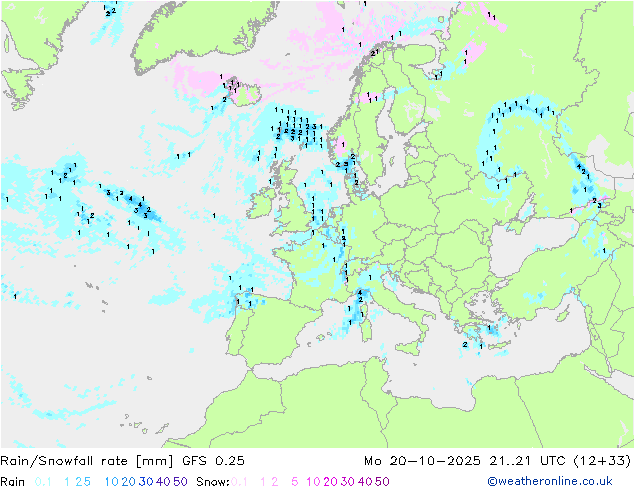Select the Snow 10 legend value
Viewport: 634px width, 490px height.
(x=313, y=482)
